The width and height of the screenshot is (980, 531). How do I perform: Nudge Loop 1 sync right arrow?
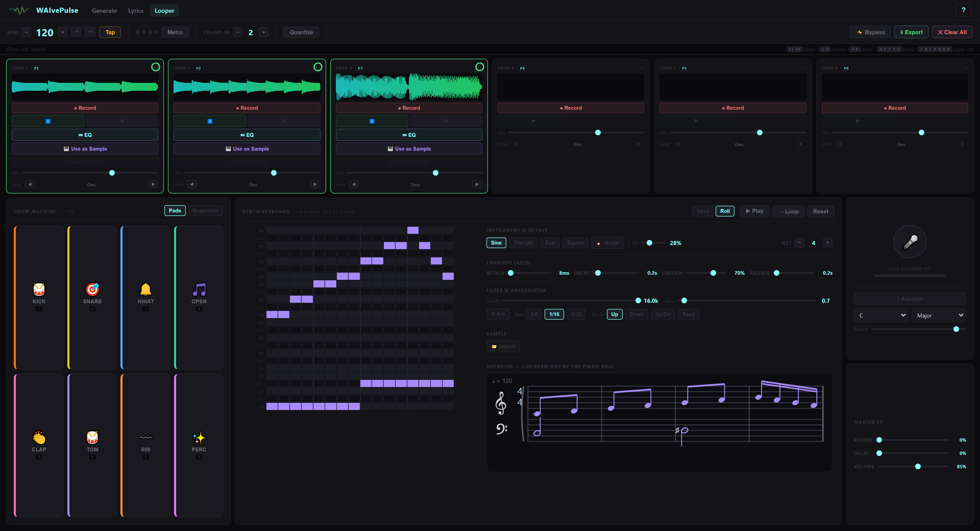tap(153, 184)
